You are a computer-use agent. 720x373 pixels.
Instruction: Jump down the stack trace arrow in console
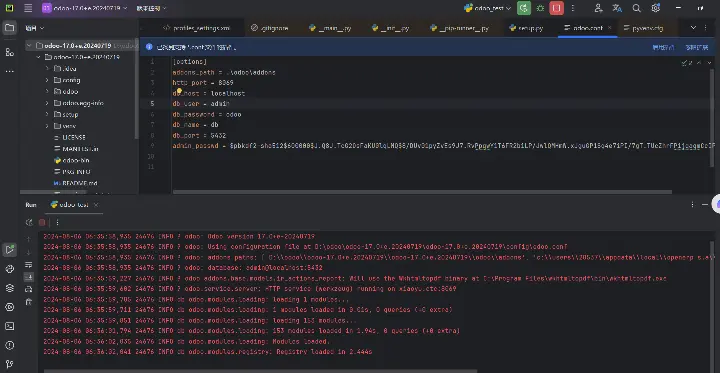tap(28, 252)
